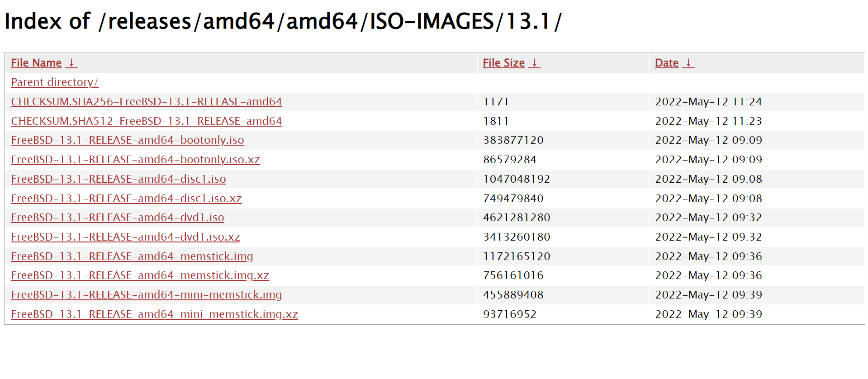
Task: Download FreeBSD-13.1-RELEASE-amd64-bootonly.iso.xz
Action: coord(136,160)
